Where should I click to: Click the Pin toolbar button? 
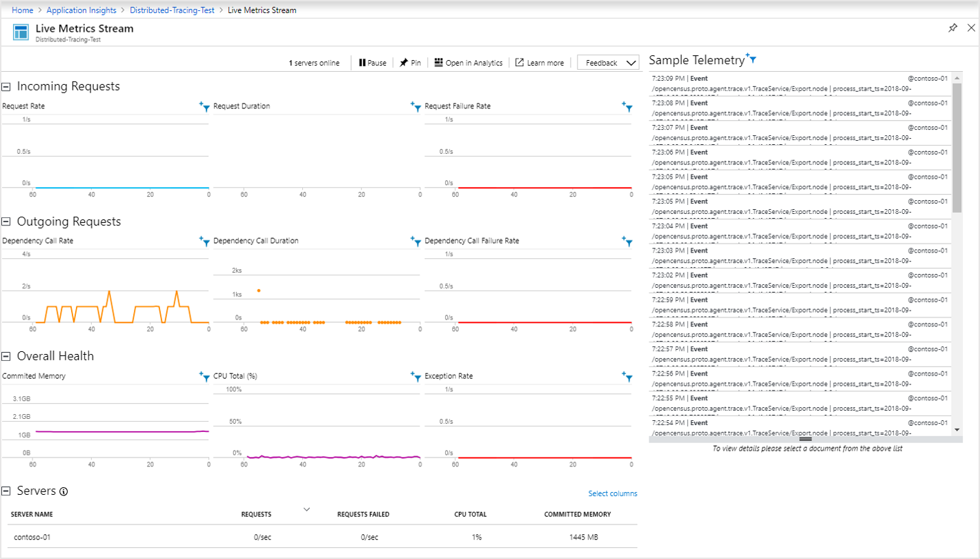[x=410, y=63]
